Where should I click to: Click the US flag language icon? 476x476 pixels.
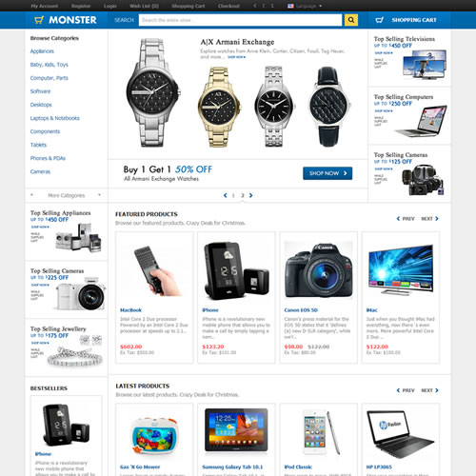click(290, 6)
